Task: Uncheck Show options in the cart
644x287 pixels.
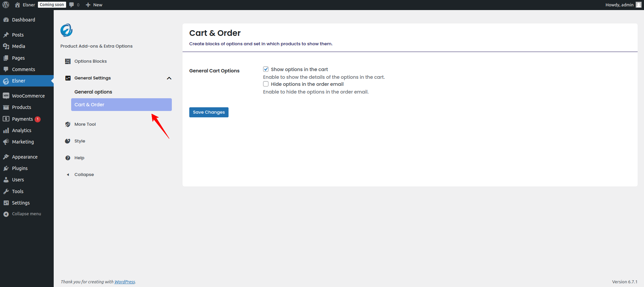Action: click(x=266, y=69)
